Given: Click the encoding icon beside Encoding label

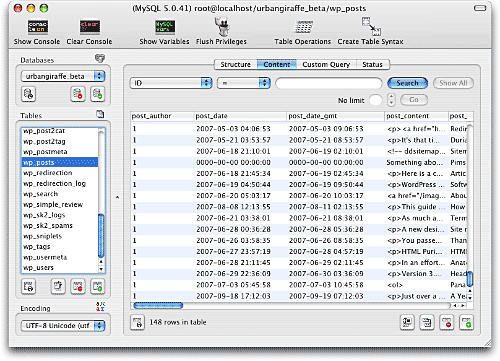Looking at the screenshot, I should 100,307.
